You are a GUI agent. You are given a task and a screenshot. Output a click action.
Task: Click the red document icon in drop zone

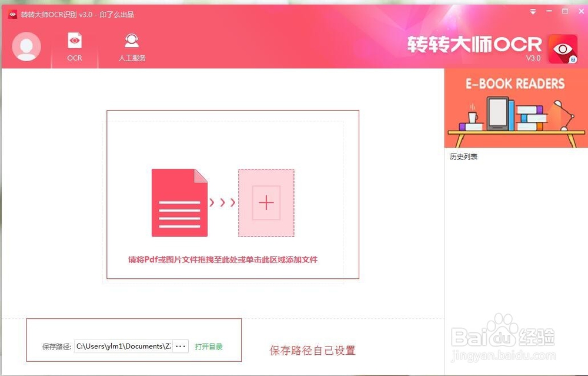179,202
